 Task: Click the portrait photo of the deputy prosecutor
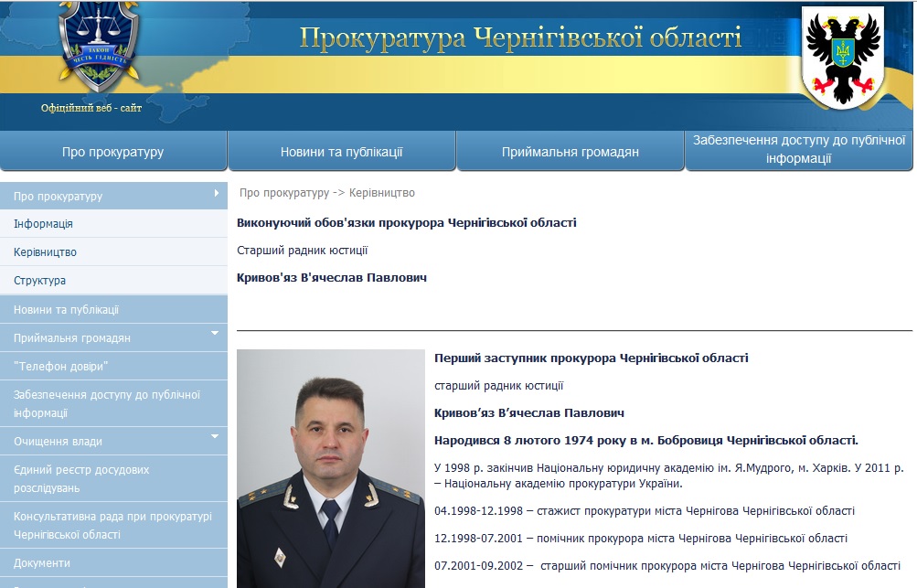[330, 468]
